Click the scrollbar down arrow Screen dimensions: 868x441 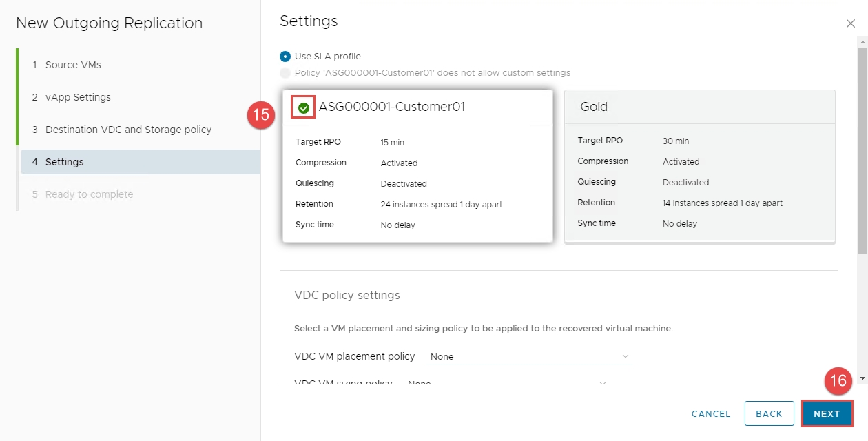[x=862, y=378]
